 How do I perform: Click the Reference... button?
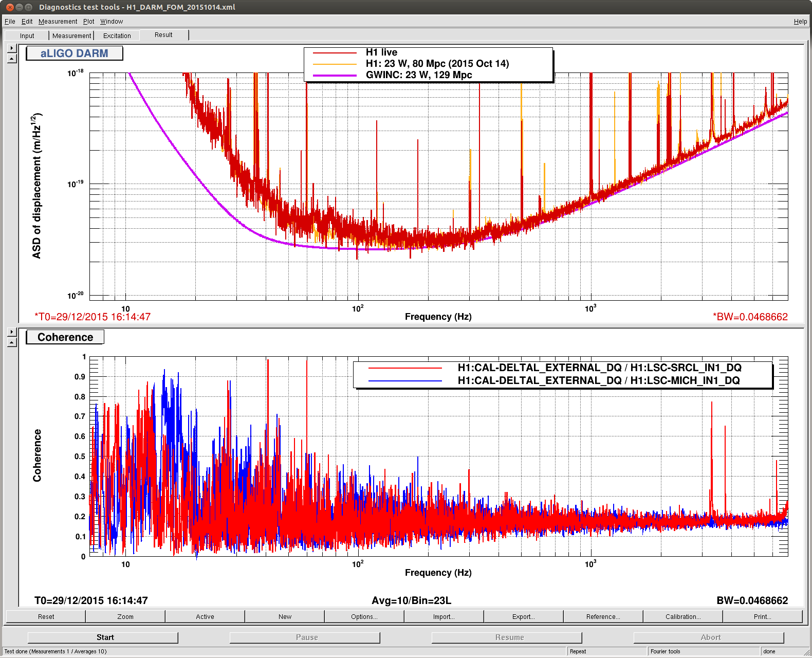(x=603, y=616)
